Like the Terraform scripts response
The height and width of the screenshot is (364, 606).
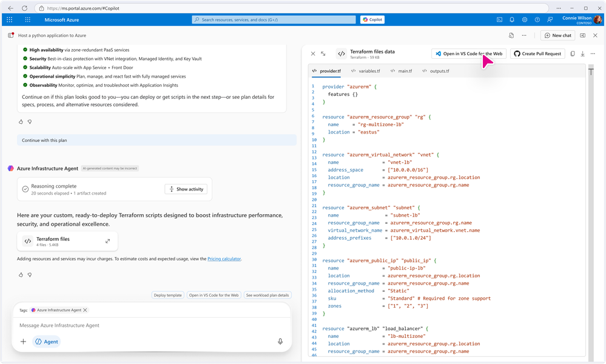(21, 275)
